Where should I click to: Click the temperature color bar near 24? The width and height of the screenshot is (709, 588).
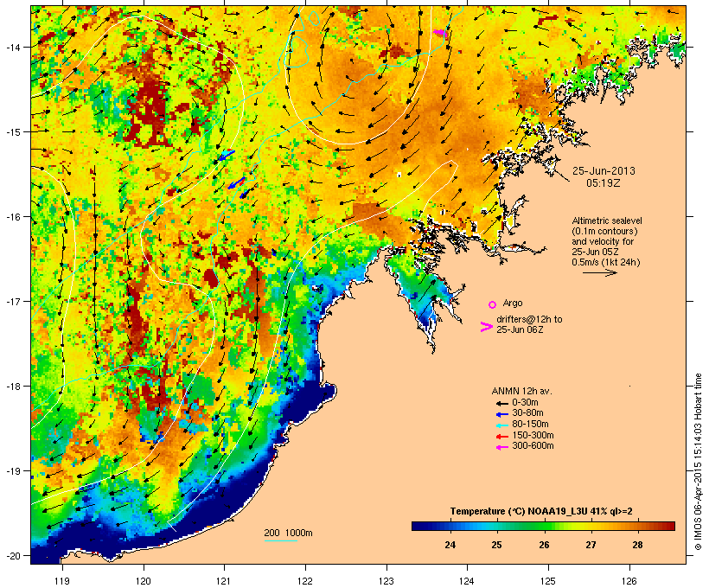click(x=450, y=526)
